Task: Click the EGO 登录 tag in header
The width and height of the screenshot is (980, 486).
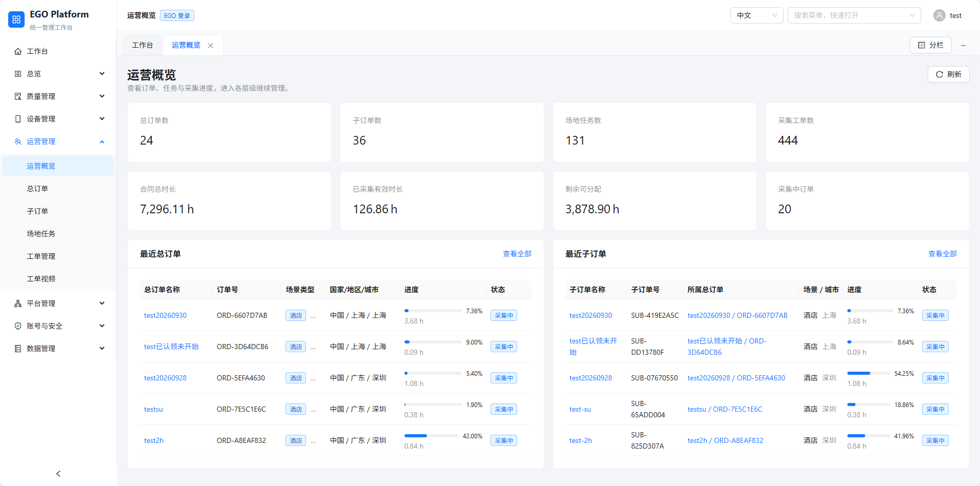Action: point(177,15)
